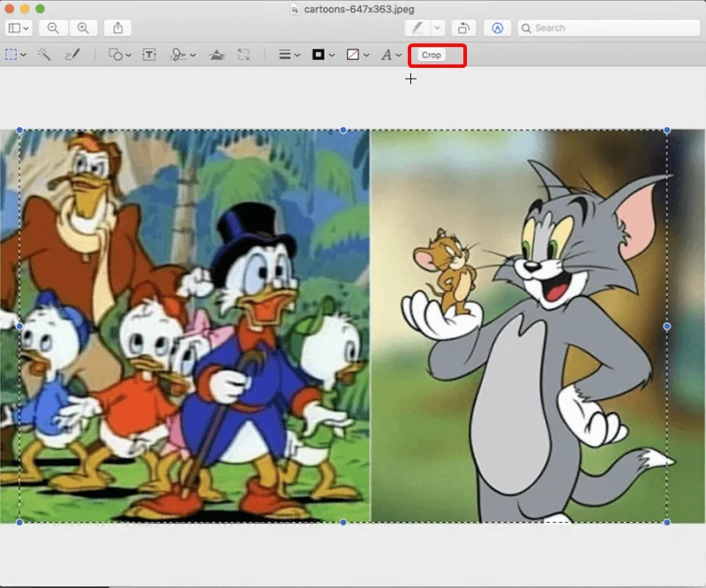Insert a Text box using Text tool
This screenshot has width=706, height=588.
[149, 55]
